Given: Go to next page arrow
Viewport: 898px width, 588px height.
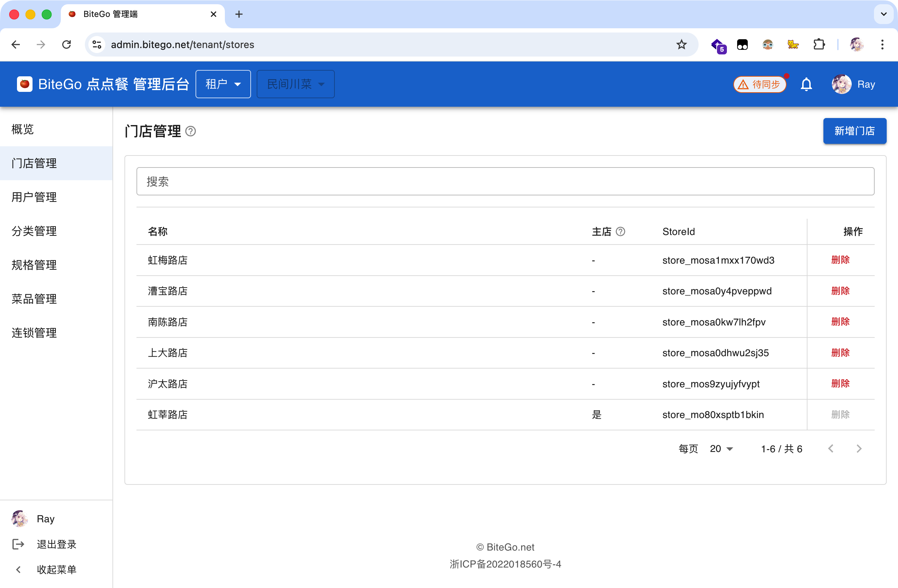Looking at the screenshot, I should (859, 448).
